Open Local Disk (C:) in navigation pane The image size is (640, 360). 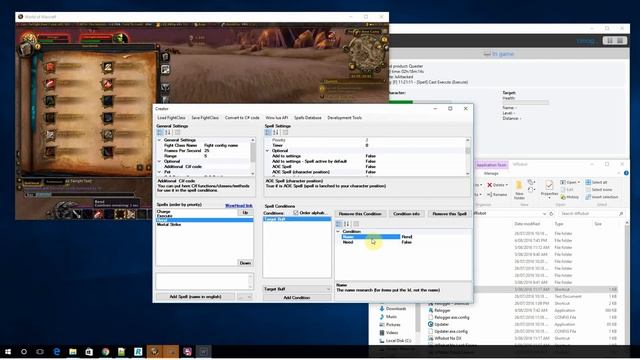coord(395,340)
